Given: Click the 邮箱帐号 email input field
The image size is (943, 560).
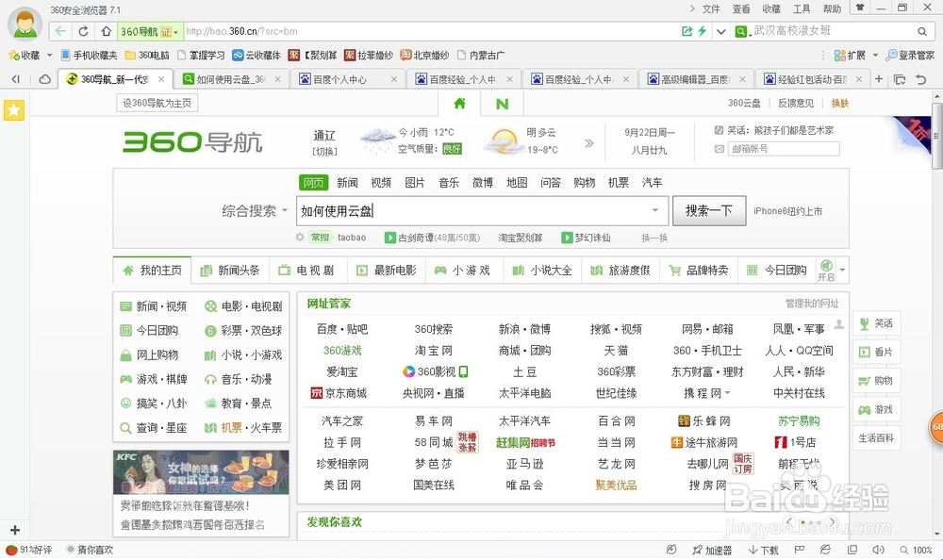Looking at the screenshot, I should tap(784, 149).
